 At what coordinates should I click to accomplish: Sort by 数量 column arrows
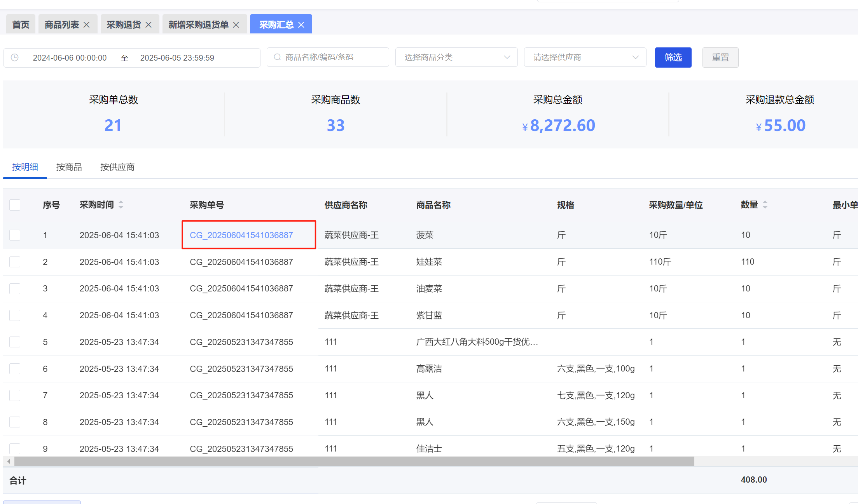point(765,205)
